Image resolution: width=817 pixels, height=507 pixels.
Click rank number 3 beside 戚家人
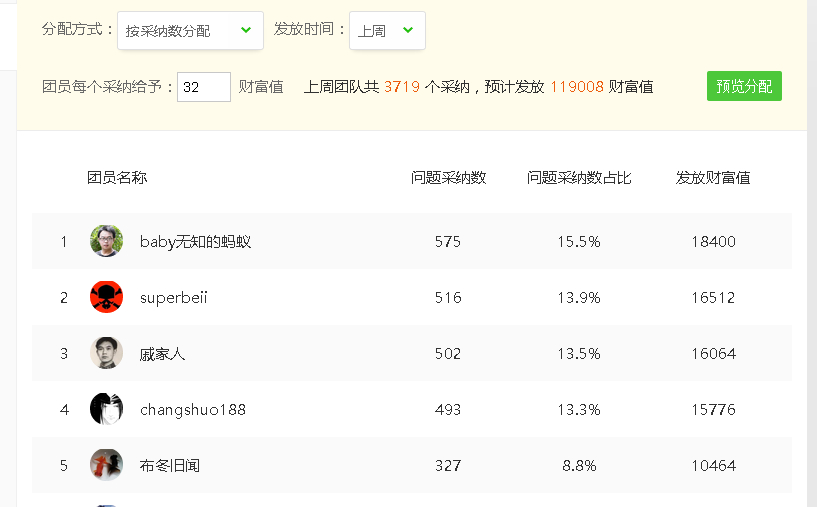(x=64, y=354)
